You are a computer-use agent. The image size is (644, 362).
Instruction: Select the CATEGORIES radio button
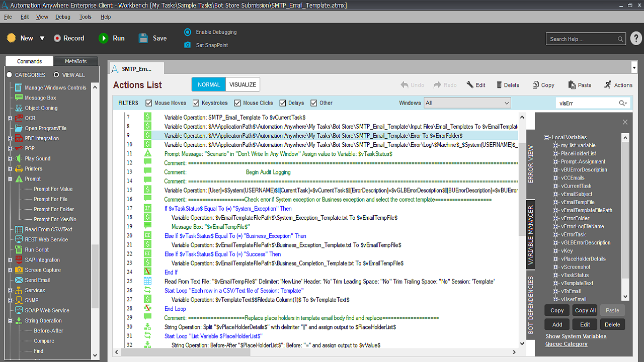click(9, 75)
